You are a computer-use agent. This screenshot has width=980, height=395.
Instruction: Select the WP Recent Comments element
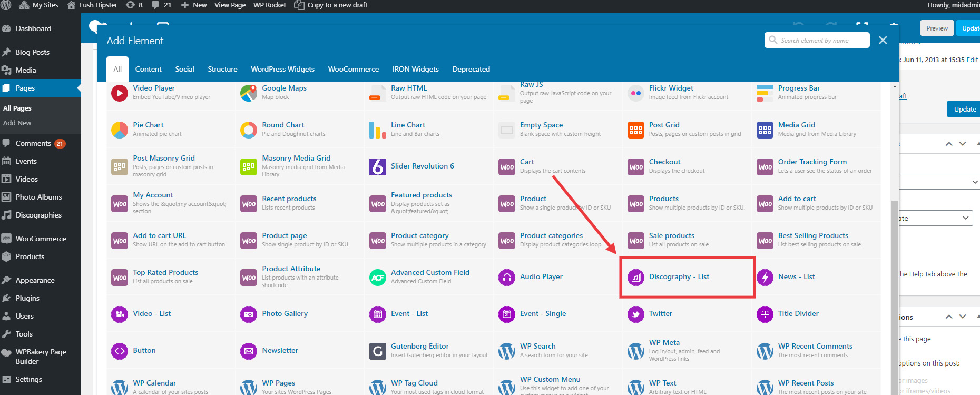pos(816,350)
